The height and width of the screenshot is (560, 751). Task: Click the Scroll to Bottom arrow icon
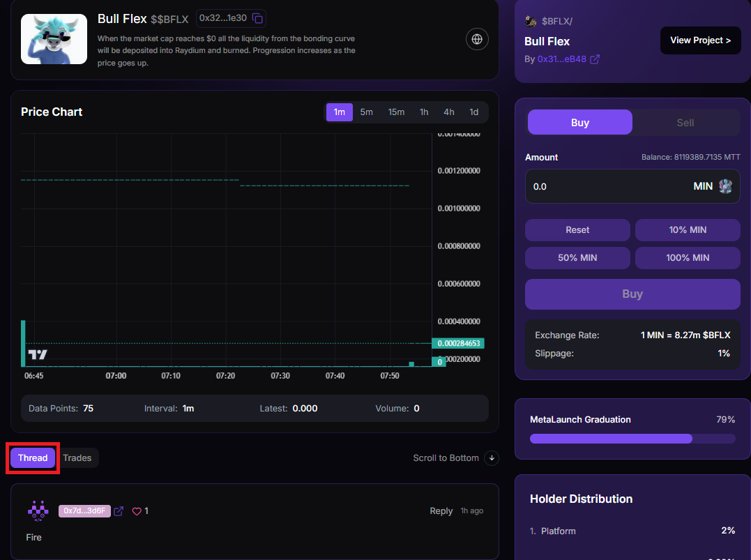tap(492, 458)
